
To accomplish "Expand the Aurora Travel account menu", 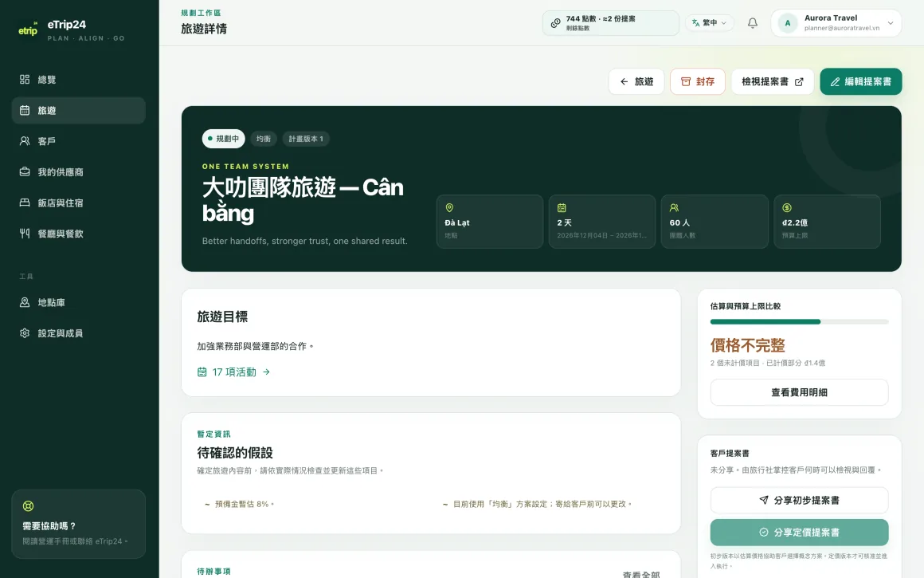I will [x=836, y=23].
